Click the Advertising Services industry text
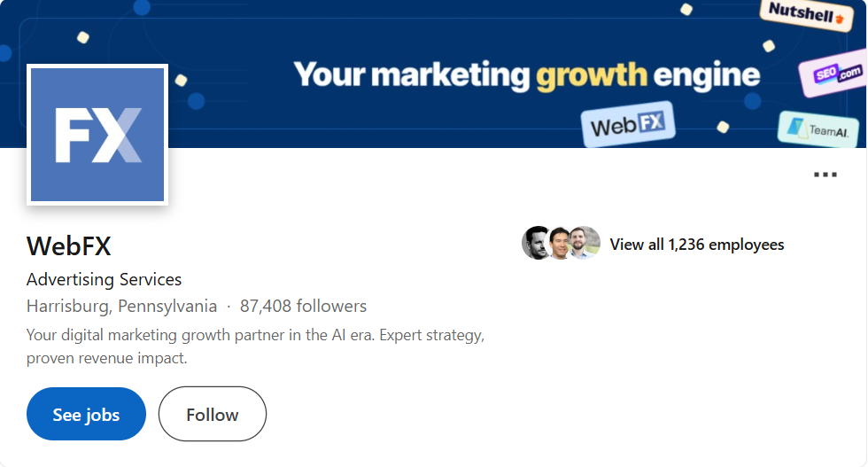The image size is (868, 467). click(x=105, y=279)
